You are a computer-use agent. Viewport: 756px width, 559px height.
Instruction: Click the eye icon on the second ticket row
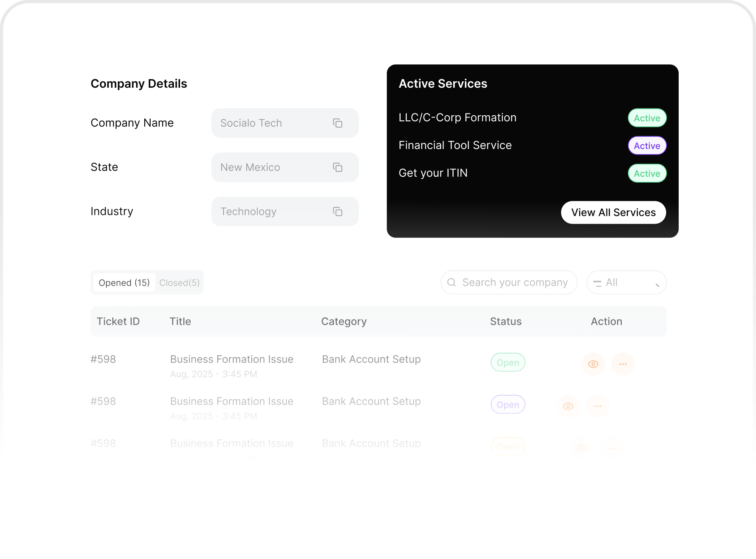pos(568,406)
